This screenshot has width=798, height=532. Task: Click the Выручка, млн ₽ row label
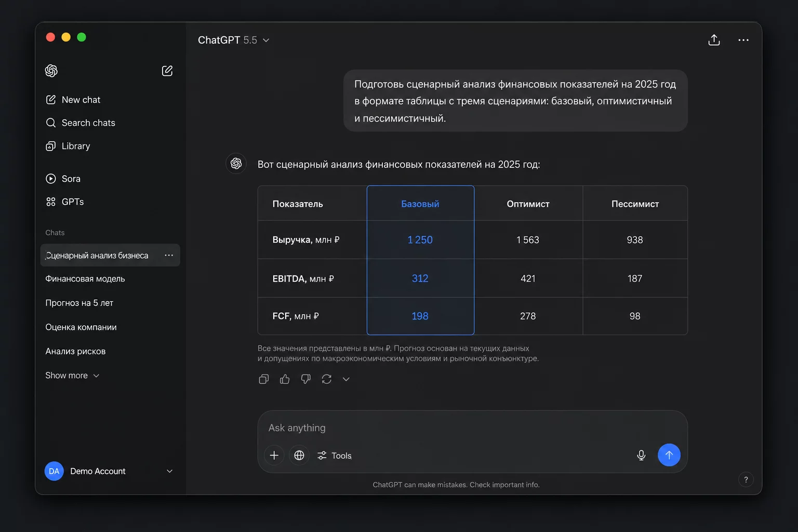coord(306,240)
